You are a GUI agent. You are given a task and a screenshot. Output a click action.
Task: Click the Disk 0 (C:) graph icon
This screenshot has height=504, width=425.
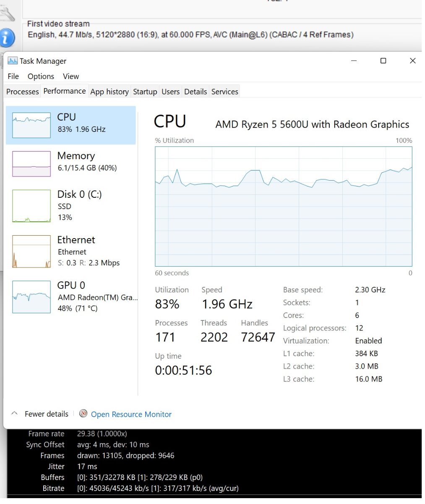[x=31, y=206]
